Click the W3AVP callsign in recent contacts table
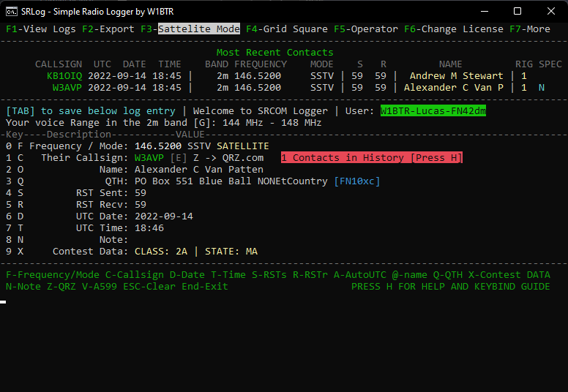 click(x=67, y=88)
